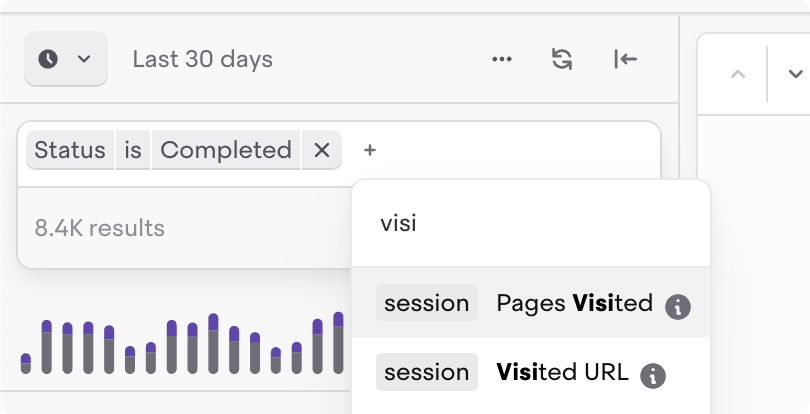This screenshot has height=414, width=810.
Task: Open the clock time range dropdown
Action: [x=65, y=59]
